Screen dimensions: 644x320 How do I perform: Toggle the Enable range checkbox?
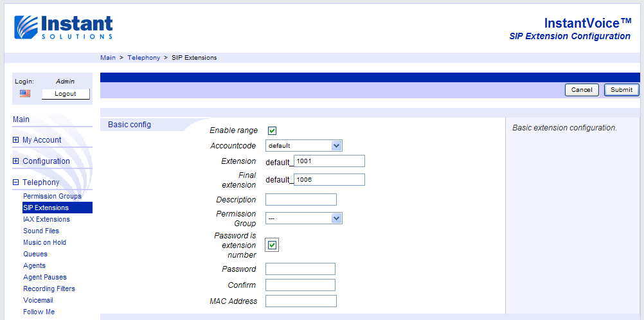(x=272, y=131)
